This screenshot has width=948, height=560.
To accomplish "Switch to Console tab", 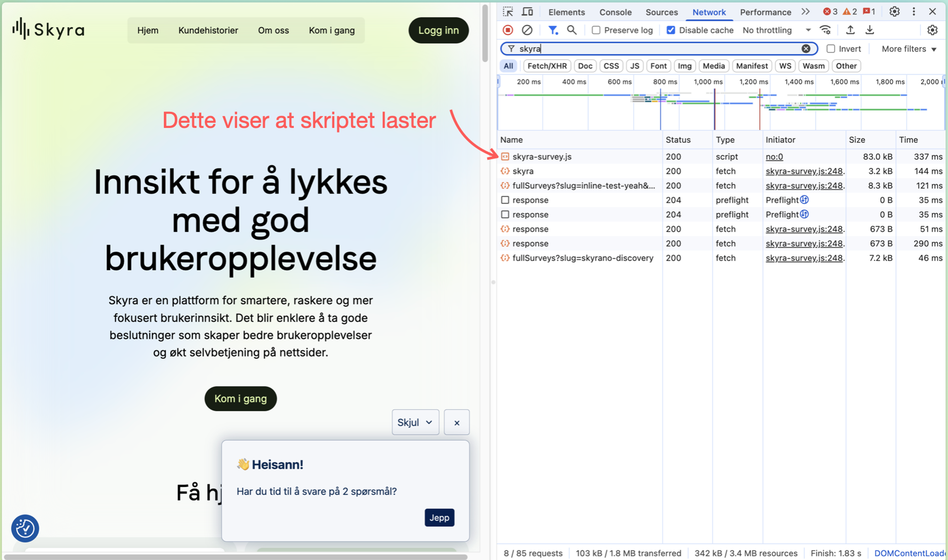I will 615,12.
